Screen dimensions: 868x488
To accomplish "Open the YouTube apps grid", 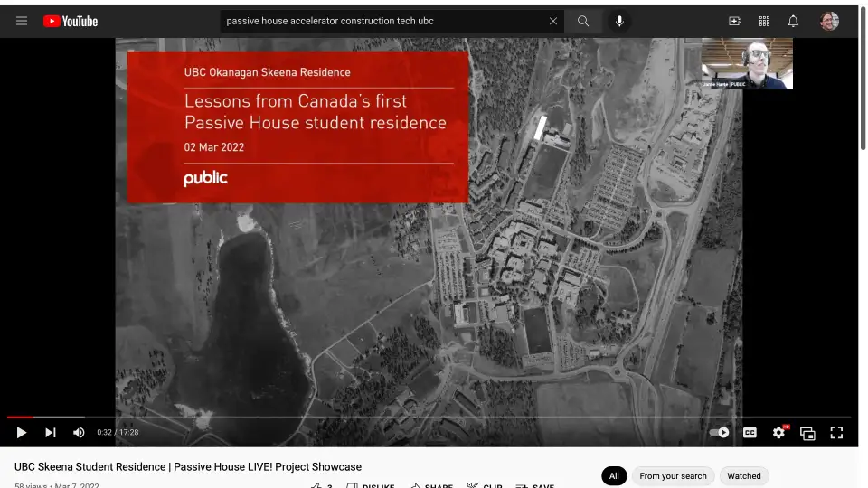I will [764, 21].
